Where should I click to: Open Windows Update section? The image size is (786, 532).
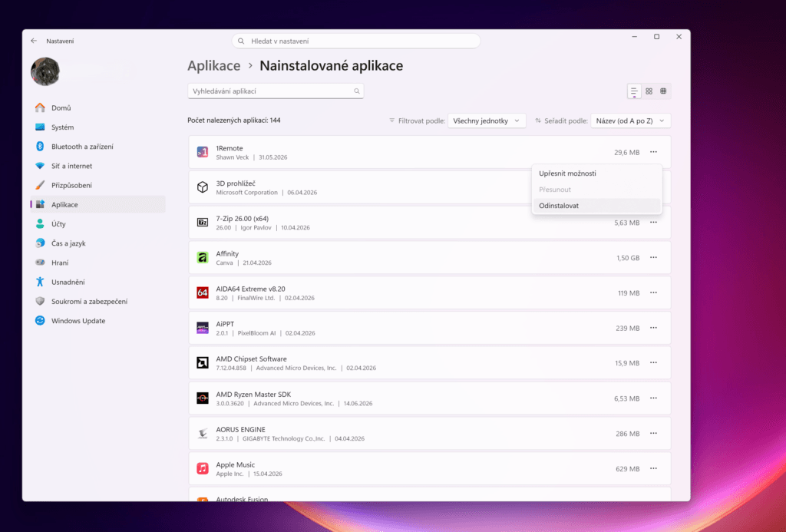pos(97,321)
